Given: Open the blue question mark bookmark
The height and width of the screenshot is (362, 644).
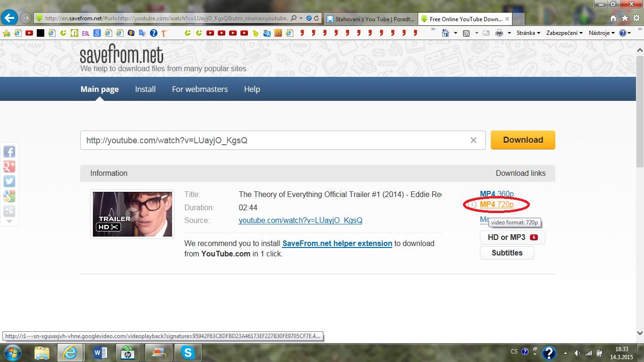Looking at the screenshot, I should coord(154,33).
